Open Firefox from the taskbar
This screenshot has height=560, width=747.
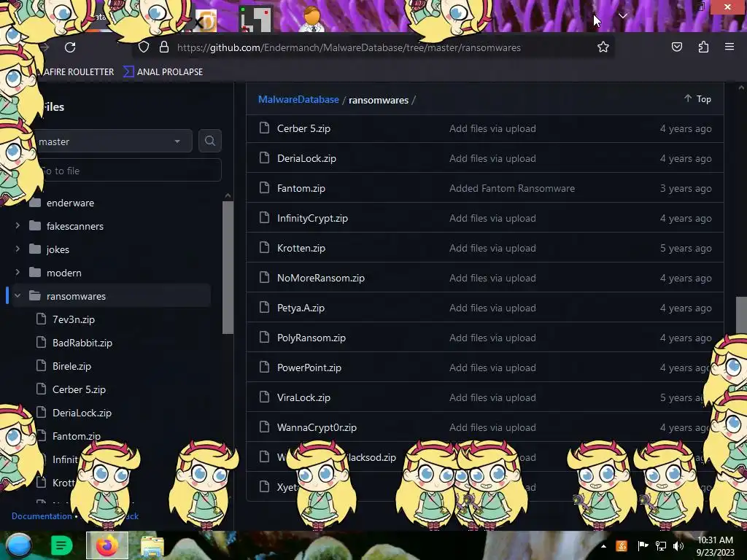click(107, 545)
